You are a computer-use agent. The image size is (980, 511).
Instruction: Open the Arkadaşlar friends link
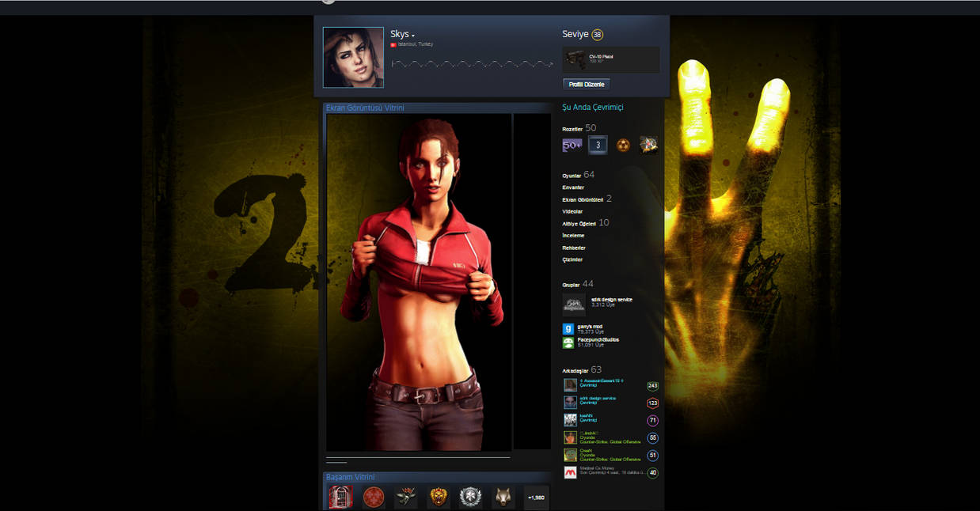(575, 370)
